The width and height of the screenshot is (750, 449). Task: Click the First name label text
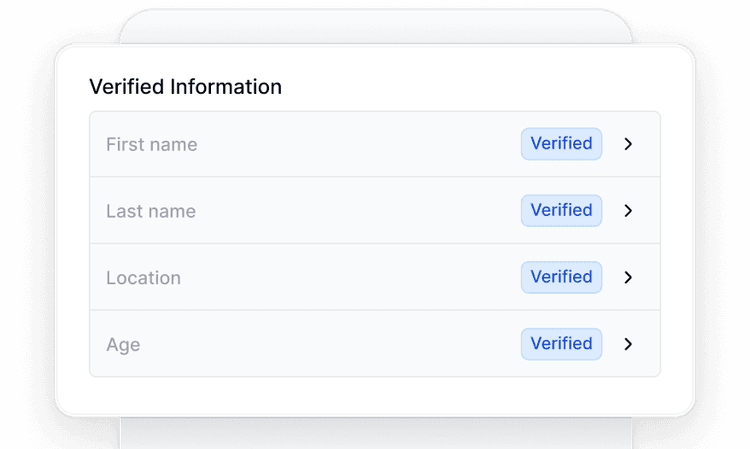[x=151, y=145]
